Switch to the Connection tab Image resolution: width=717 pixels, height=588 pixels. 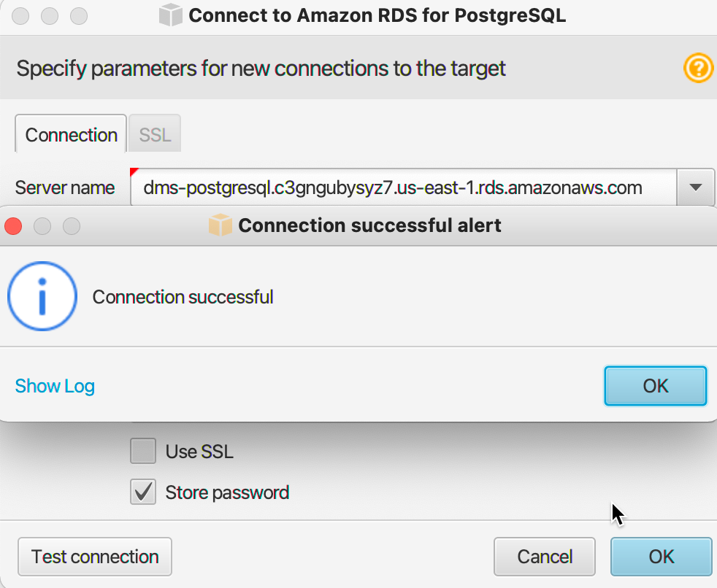coord(71,135)
